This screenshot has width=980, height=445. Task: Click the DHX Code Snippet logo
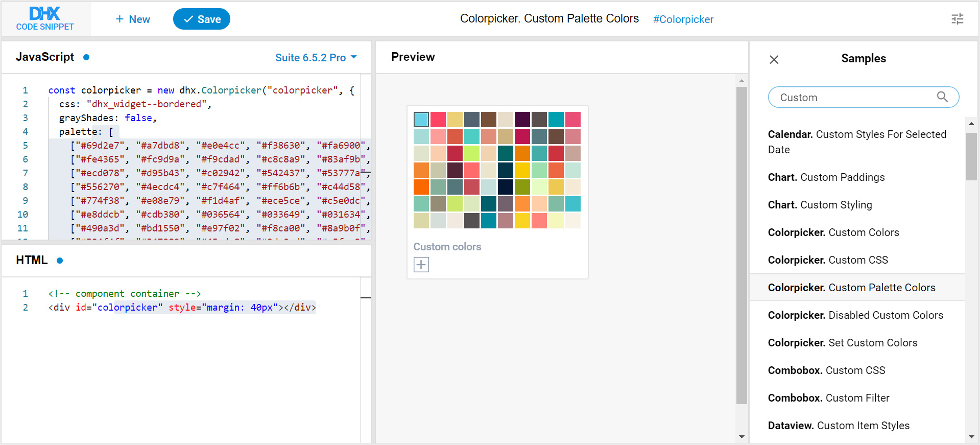click(x=45, y=19)
